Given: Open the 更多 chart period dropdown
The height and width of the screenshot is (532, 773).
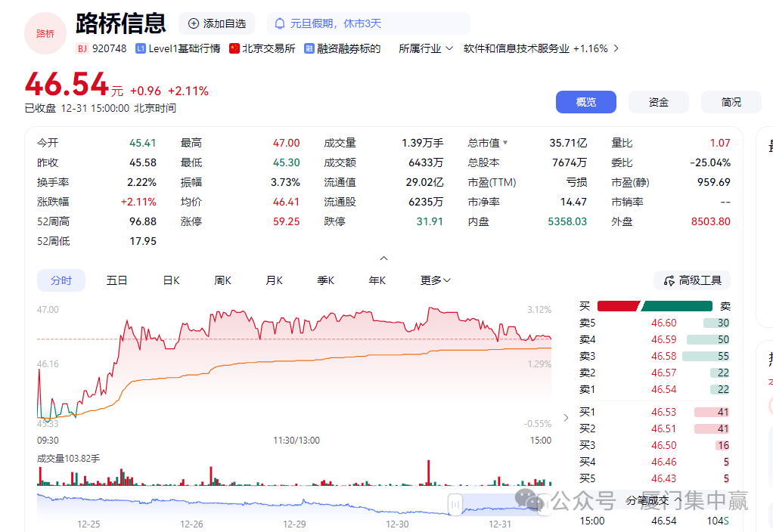Looking at the screenshot, I should tap(436, 280).
